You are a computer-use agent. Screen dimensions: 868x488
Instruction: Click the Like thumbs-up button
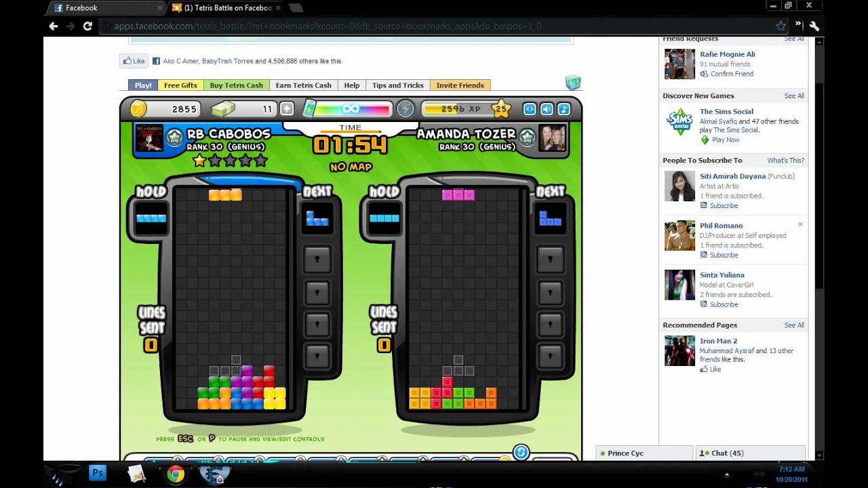coord(134,61)
